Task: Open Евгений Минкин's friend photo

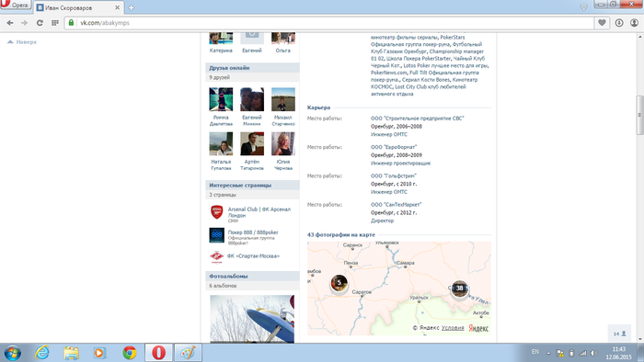Action: (252, 99)
